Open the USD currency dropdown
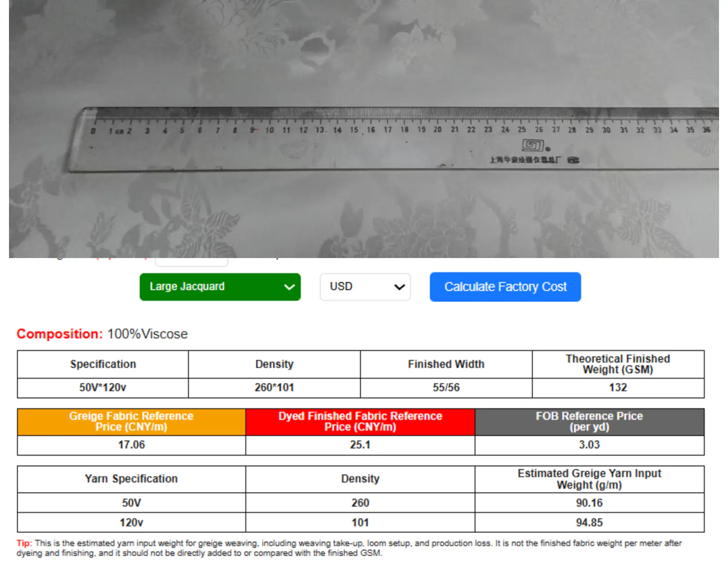 pyautogui.click(x=365, y=287)
